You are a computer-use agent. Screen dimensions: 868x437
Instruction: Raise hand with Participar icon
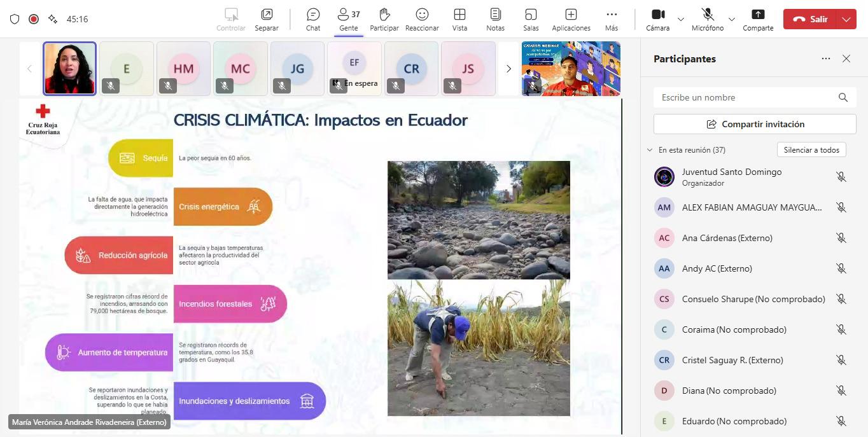tap(384, 19)
